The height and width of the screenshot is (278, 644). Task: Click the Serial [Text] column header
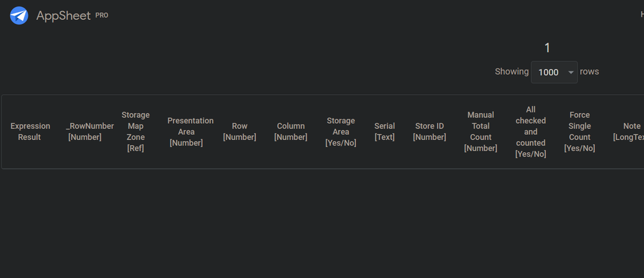(x=384, y=132)
